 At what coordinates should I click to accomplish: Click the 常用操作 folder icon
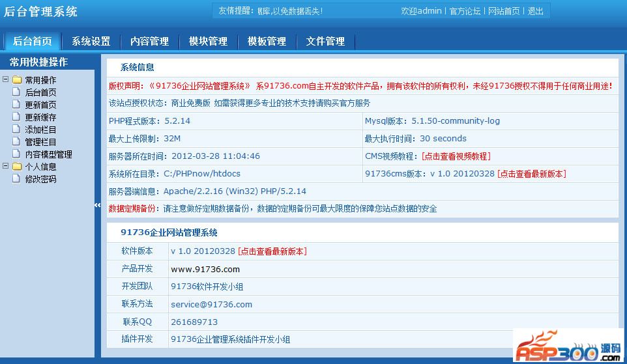(x=17, y=80)
